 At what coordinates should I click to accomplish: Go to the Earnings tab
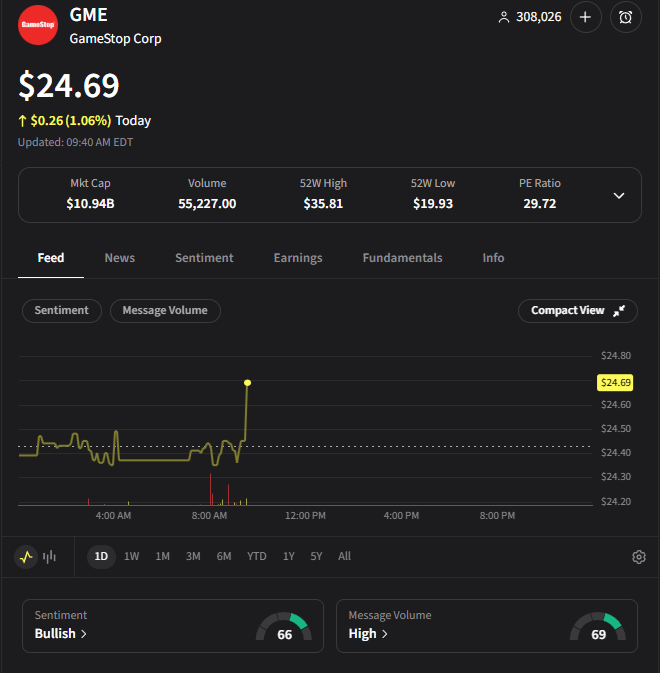click(x=298, y=258)
